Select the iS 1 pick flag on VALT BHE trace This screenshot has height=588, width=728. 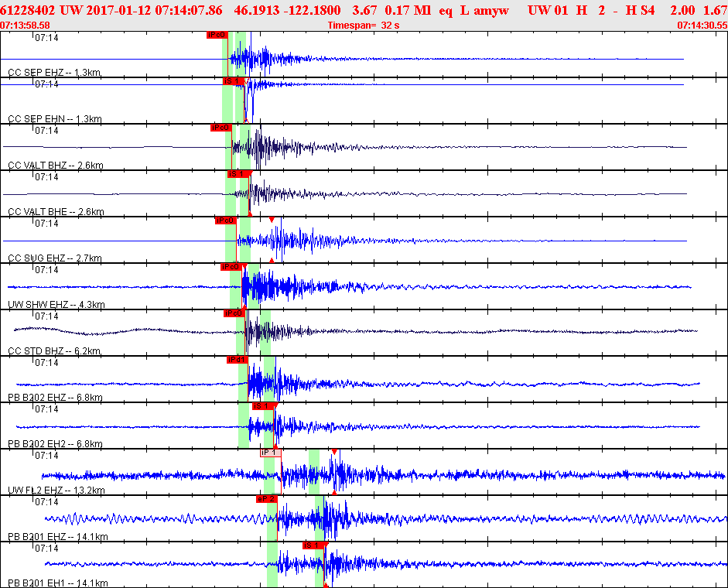(238, 174)
